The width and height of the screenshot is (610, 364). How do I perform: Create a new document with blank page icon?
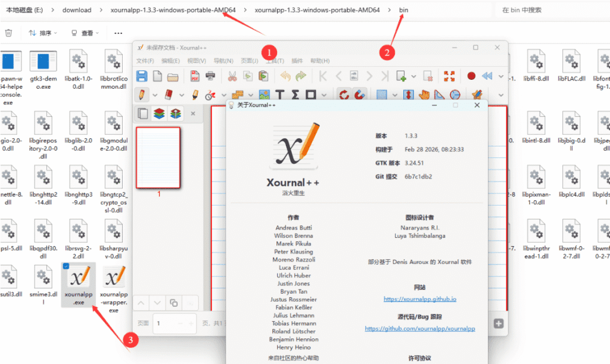coord(157,76)
